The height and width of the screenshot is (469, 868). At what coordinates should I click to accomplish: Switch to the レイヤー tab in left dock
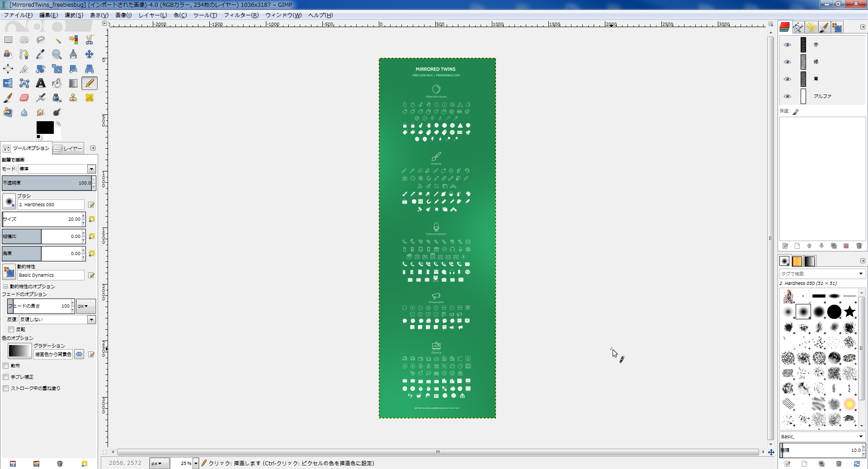tap(68, 148)
